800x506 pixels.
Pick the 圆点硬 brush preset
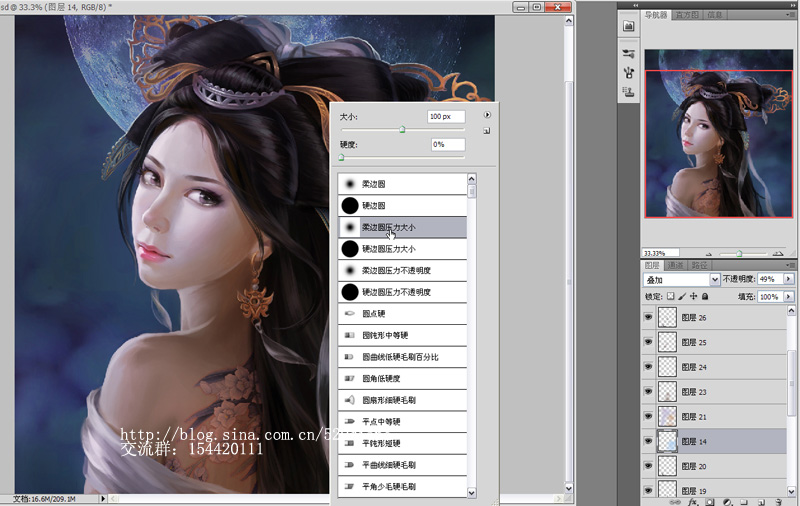click(x=402, y=313)
